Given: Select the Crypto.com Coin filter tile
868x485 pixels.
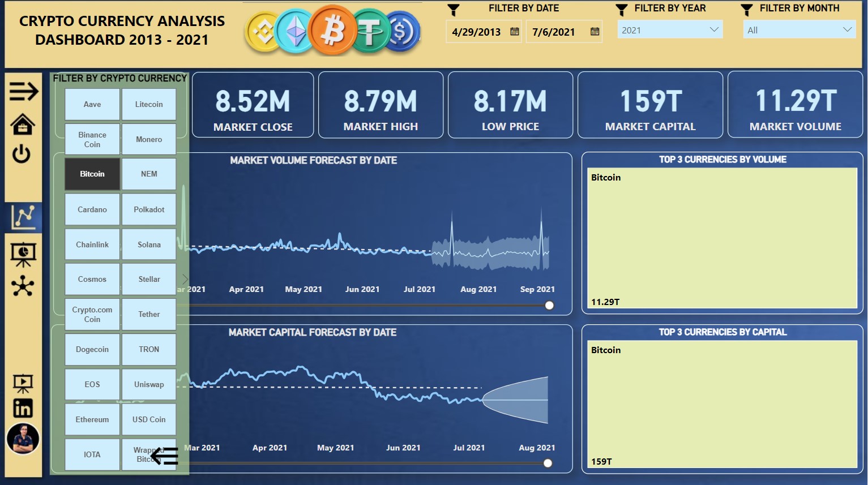Looking at the screenshot, I should pyautogui.click(x=92, y=314).
